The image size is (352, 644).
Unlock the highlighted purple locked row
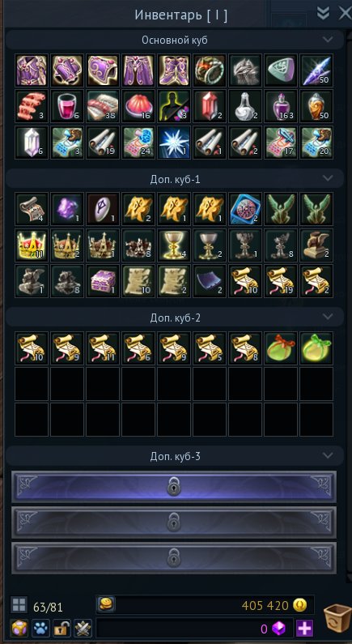174,487
